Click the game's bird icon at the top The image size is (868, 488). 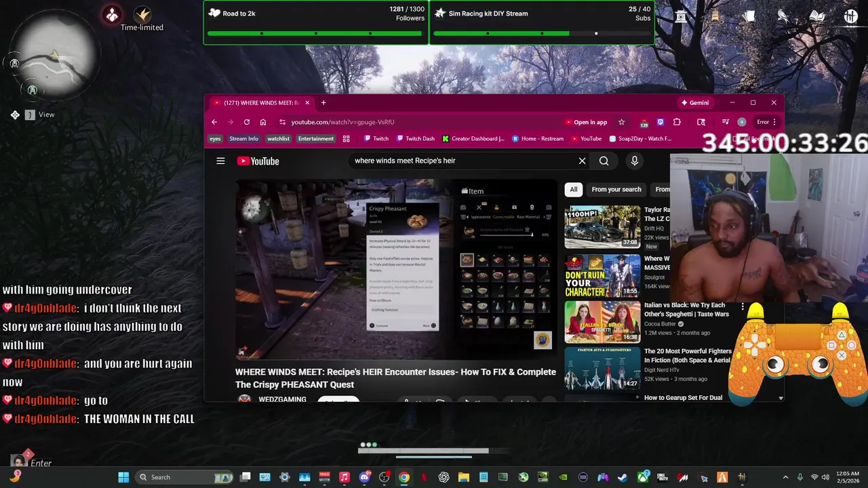click(783, 16)
